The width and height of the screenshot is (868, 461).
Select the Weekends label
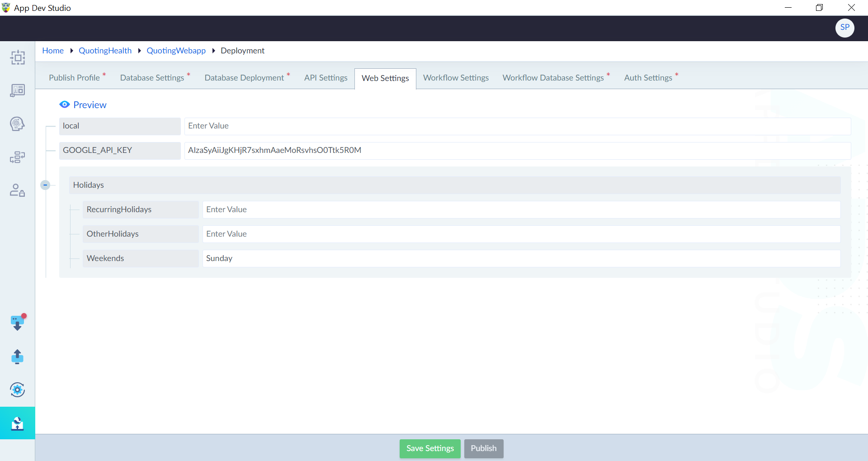pyautogui.click(x=141, y=259)
